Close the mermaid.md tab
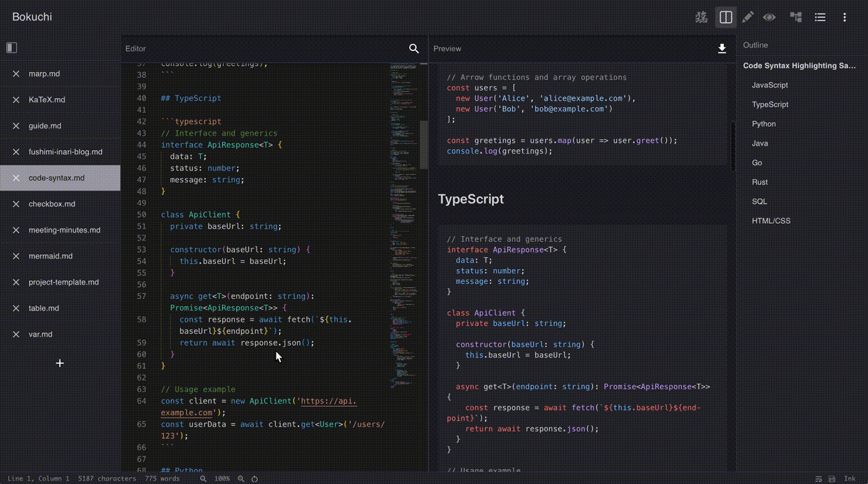 pyautogui.click(x=16, y=256)
